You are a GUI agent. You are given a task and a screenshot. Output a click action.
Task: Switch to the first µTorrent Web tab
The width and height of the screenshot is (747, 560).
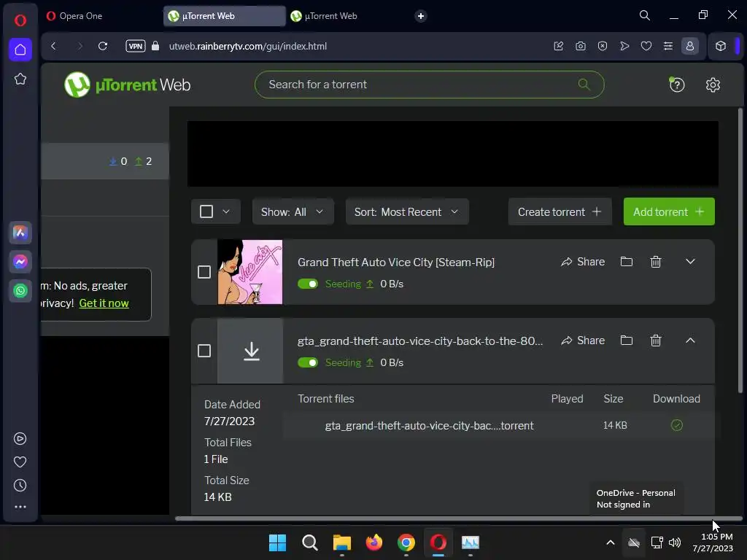point(225,16)
